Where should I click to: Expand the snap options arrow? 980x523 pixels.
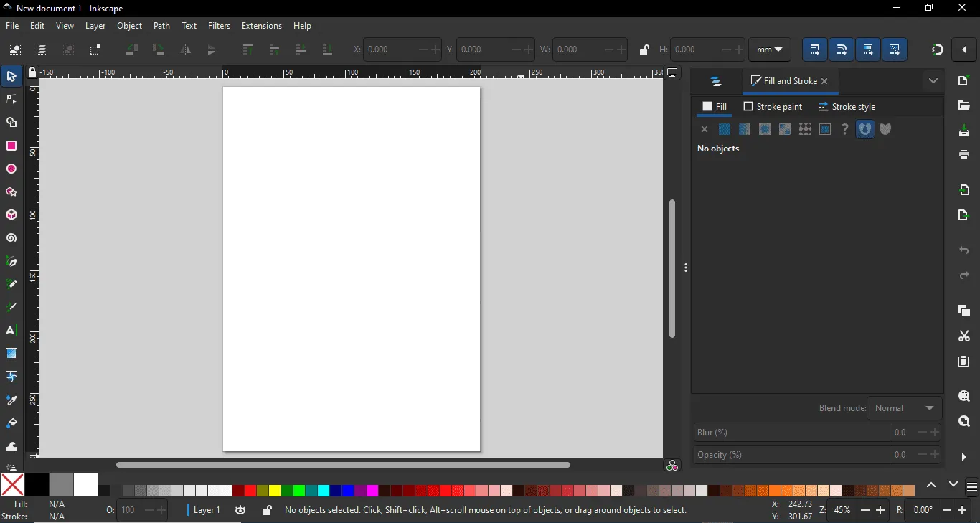click(964, 50)
